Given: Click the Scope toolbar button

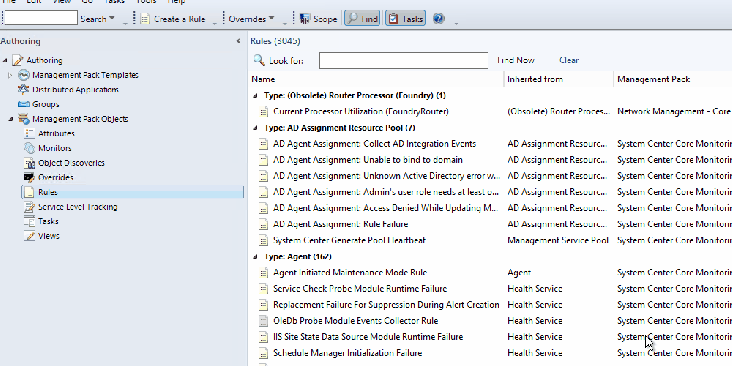Looking at the screenshot, I should (318, 19).
